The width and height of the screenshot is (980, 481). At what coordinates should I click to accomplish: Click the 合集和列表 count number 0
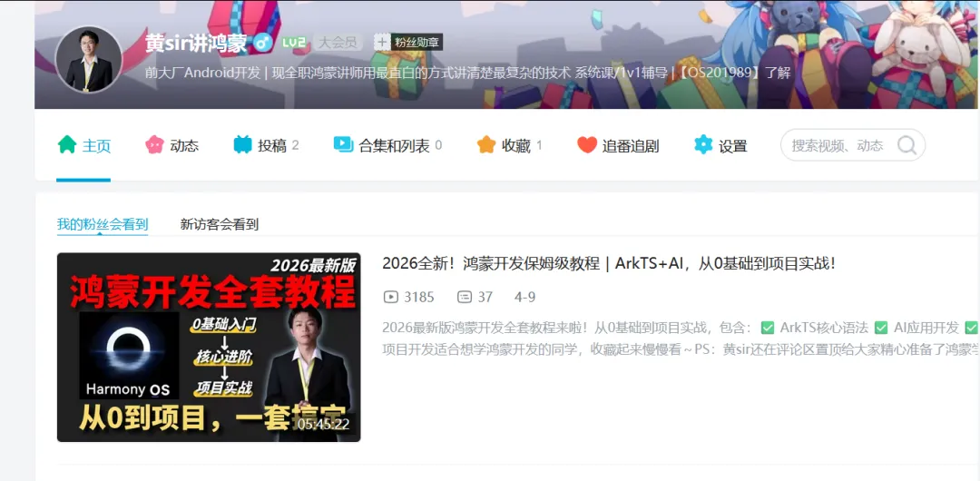438,146
